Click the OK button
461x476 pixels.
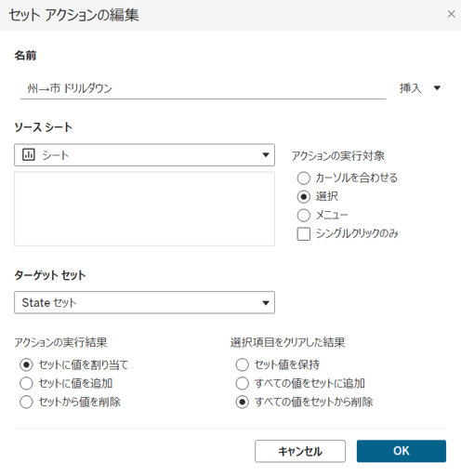(402, 451)
